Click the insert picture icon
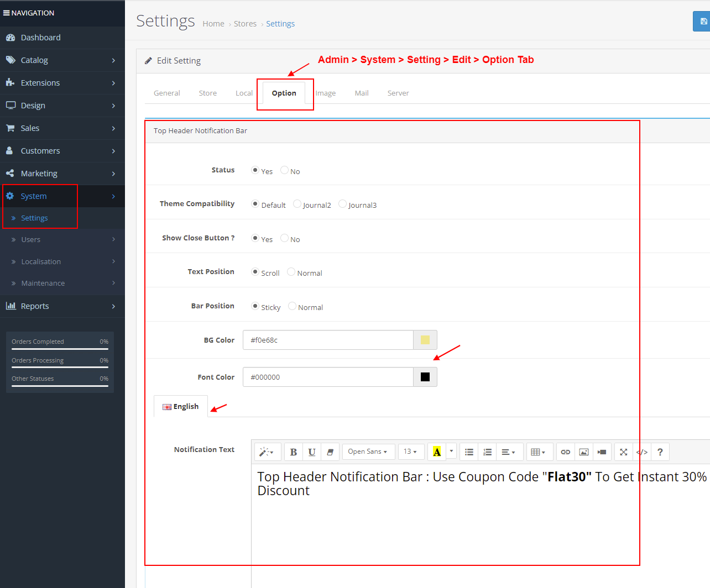 click(x=584, y=452)
